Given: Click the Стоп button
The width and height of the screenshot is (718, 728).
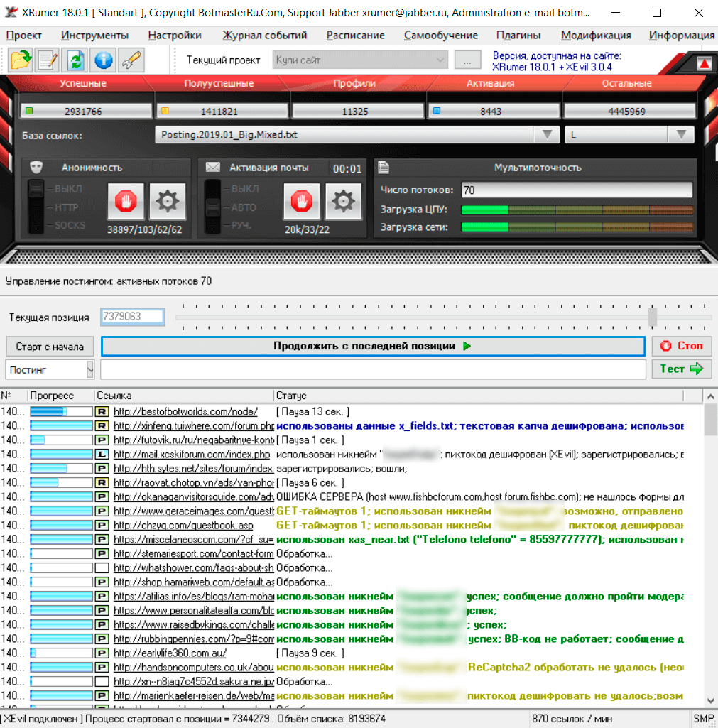Looking at the screenshot, I should tap(682, 346).
